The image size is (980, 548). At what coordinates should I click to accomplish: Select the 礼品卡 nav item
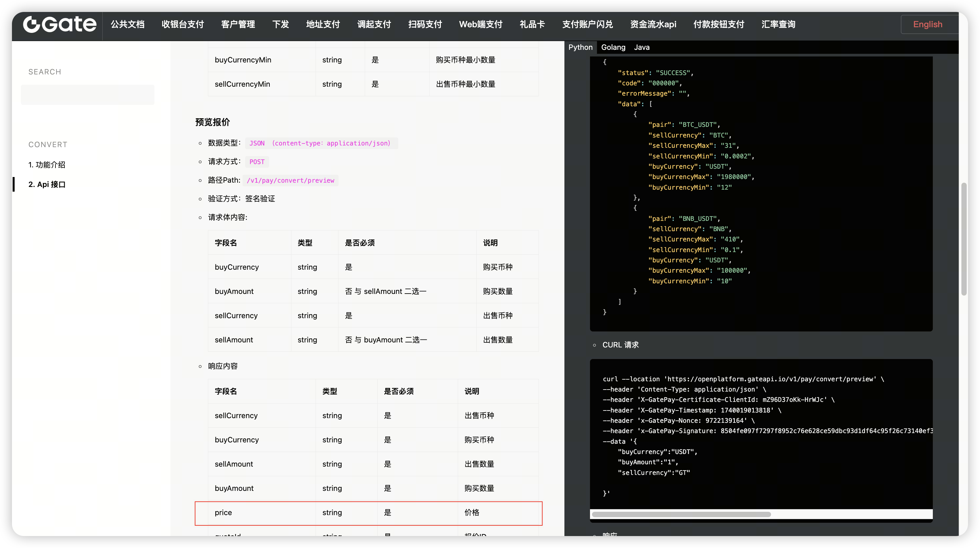(x=532, y=24)
